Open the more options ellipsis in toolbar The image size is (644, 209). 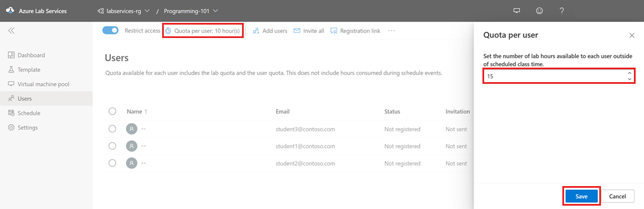tap(391, 31)
